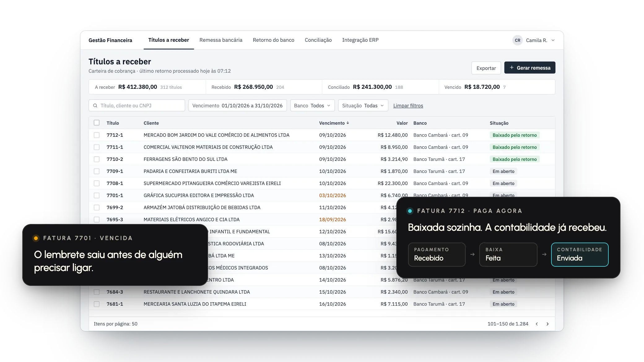Viewport: 644px width, 362px height.
Task: Click the Cliente column header
Action: click(151, 123)
